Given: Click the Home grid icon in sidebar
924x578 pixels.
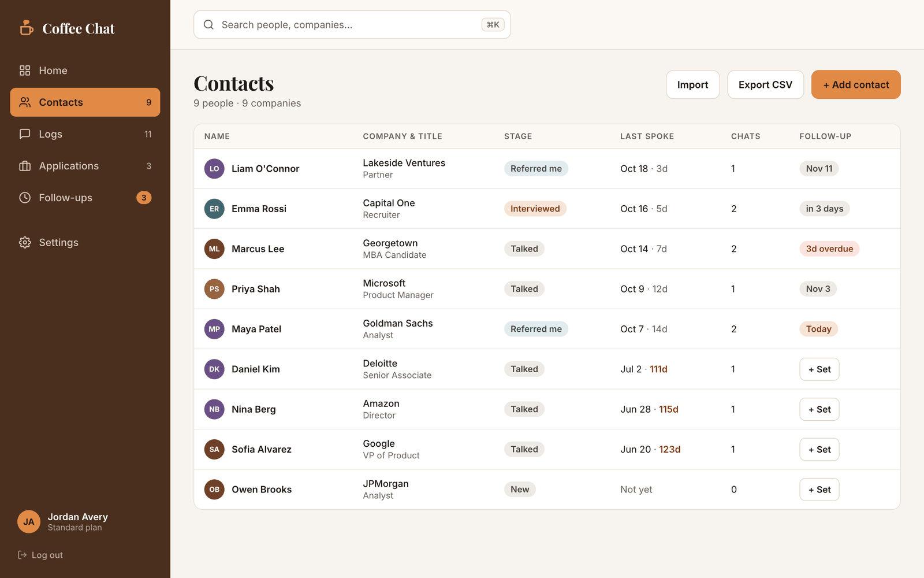Looking at the screenshot, I should click(25, 71).
